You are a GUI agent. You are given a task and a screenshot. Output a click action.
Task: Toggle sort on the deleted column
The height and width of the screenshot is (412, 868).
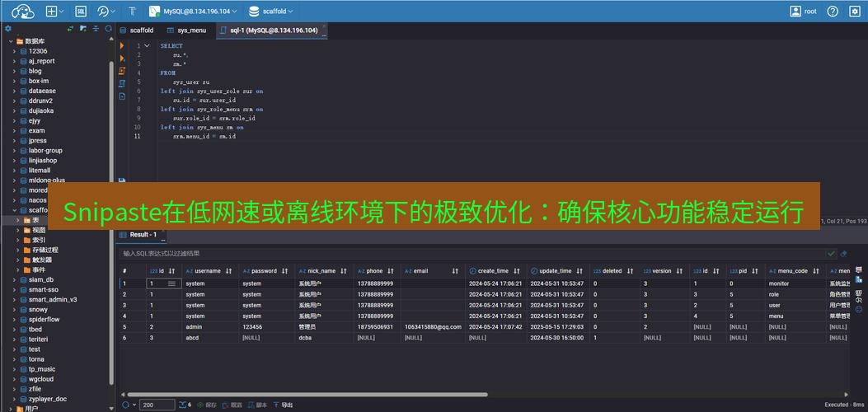631,271
